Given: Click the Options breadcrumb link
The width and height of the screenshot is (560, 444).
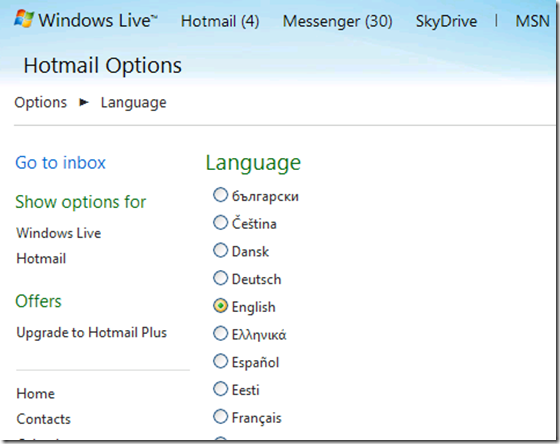Looking at the screenshot, I should pyautogui.click(x=41, y=103).
